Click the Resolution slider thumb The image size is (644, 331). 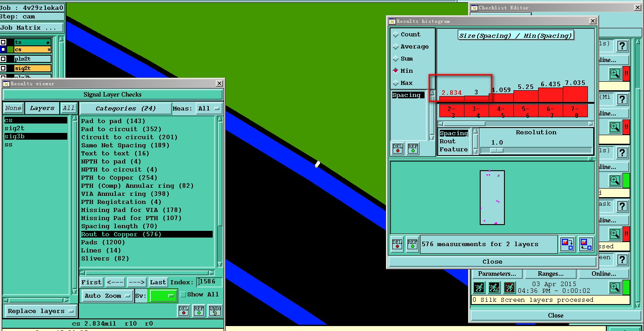pos(496,150)
